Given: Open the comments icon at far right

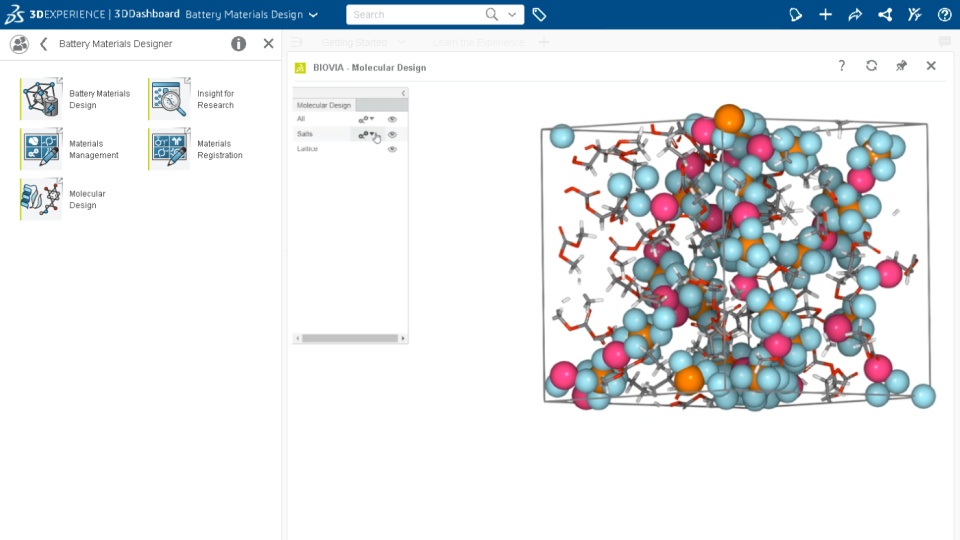Looking at the screenshot, I should [945, 42].
